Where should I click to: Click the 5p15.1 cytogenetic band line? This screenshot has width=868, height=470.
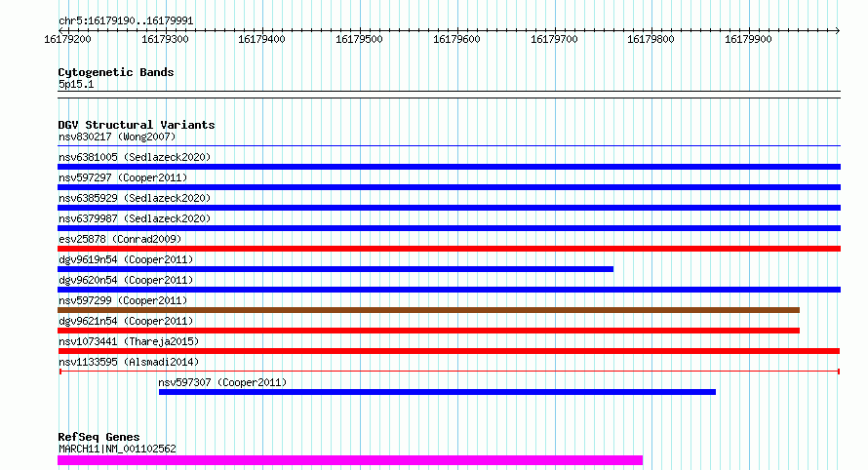[x=449, y=95]
